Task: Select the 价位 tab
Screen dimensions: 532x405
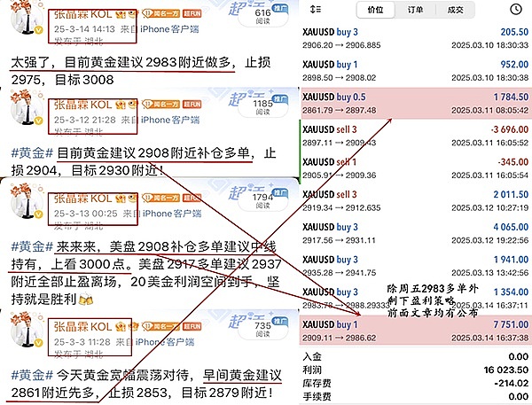Action: (x=374, y=10)
